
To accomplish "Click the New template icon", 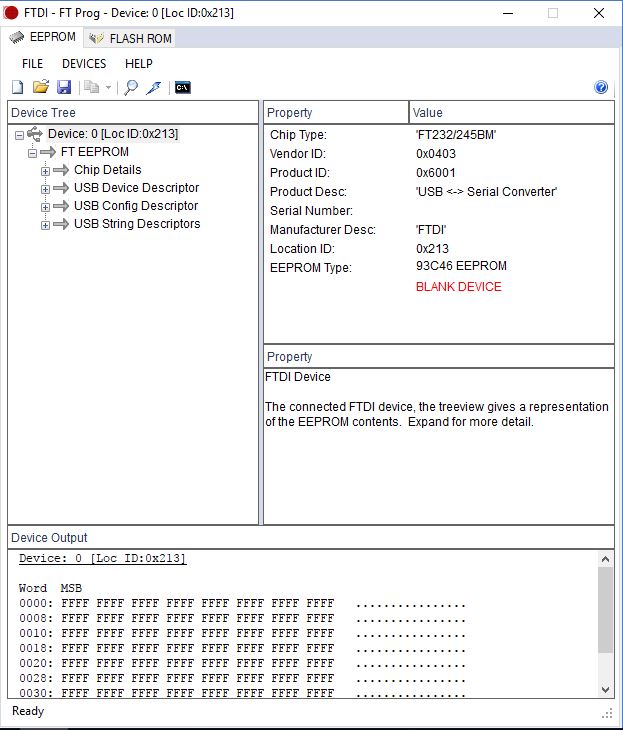I will tap(18, 87).
